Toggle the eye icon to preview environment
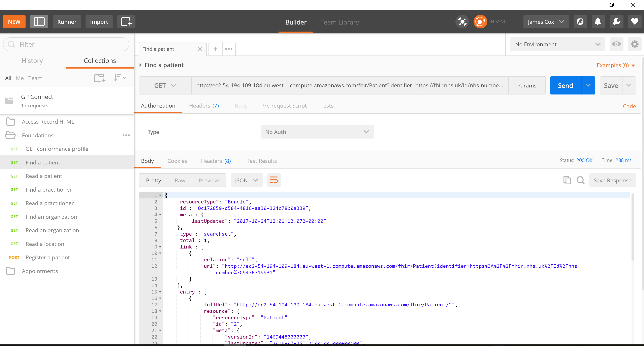 pos(617,44)
